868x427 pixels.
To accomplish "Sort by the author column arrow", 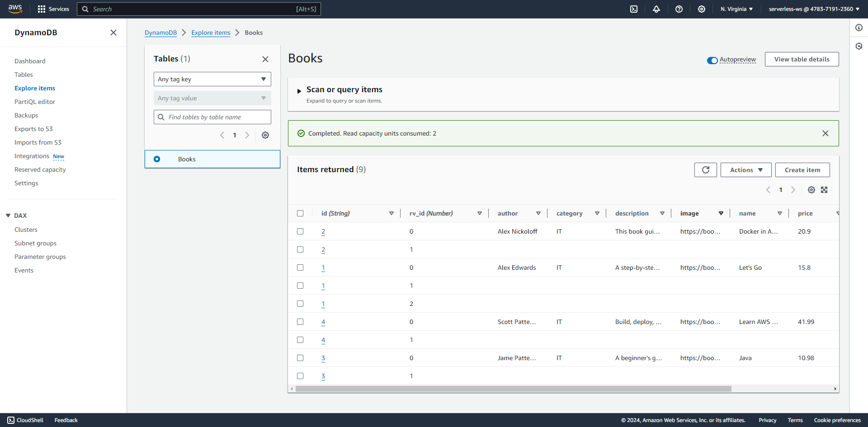I will pyautogui.click(x=538, y=213).
